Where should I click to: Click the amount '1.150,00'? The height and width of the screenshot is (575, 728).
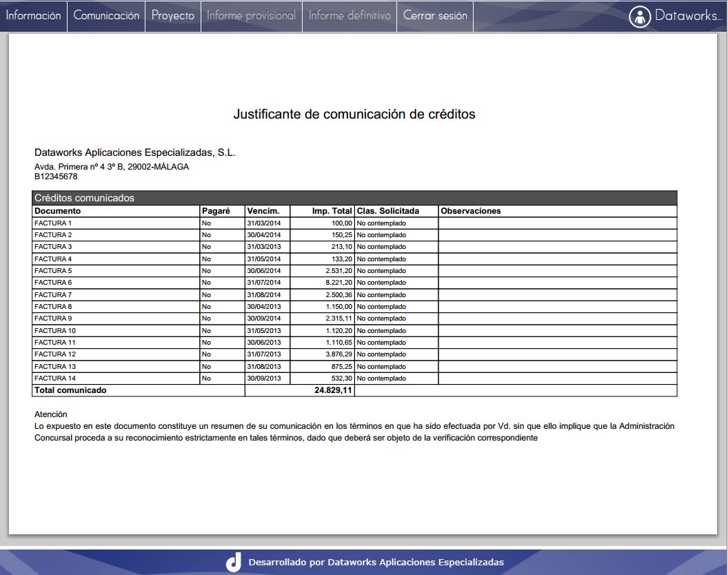coord(339,307)
